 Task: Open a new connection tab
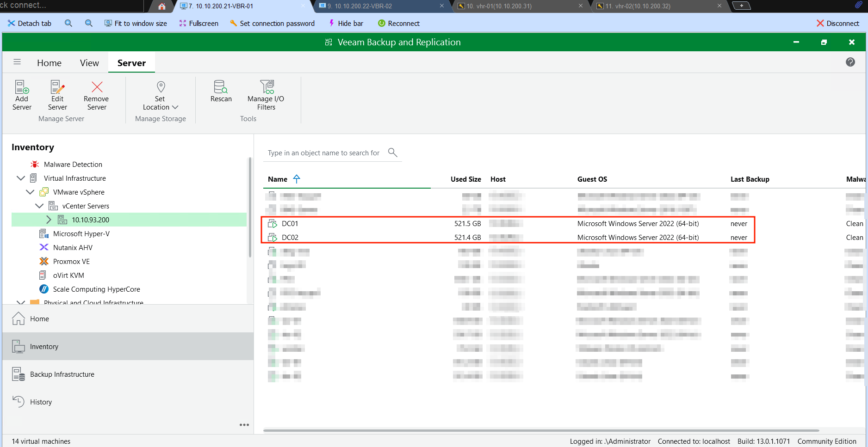[741, 6]
